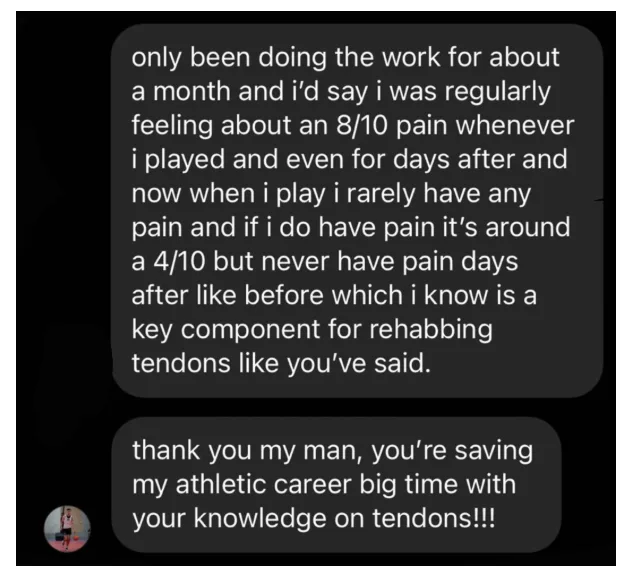Click 'my athletic career big time' line
Screen dimensions: 642x588
324,484
